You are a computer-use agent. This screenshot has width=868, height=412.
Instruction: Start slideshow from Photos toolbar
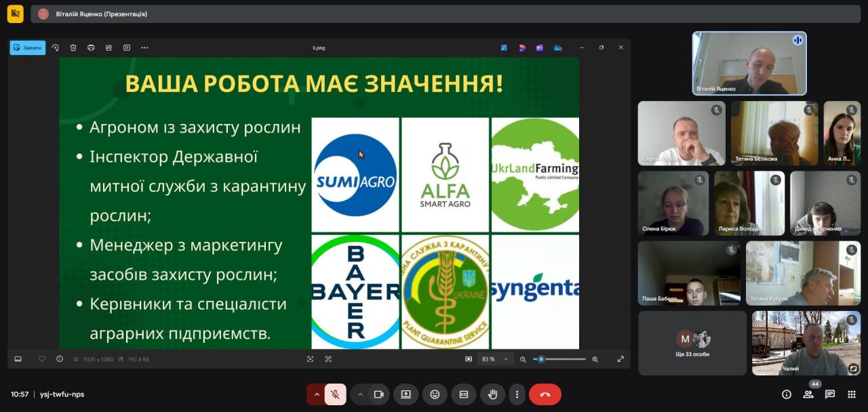coord(127,48)
